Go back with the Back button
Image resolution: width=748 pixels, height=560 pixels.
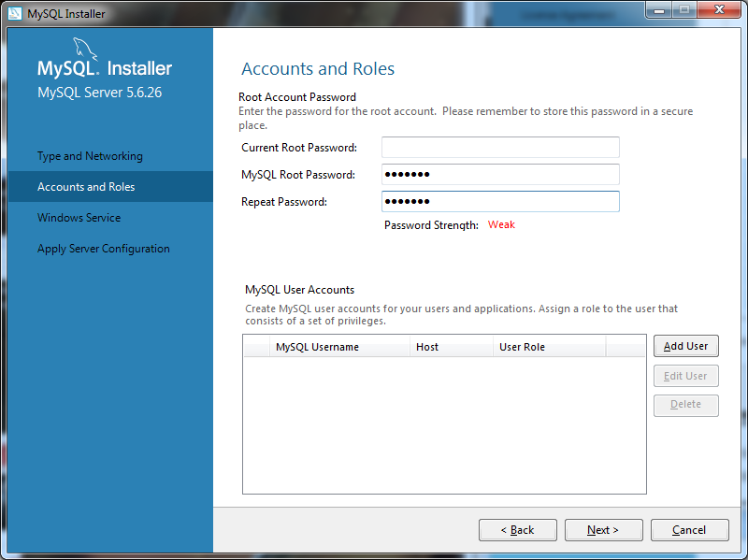coord(518,530)
